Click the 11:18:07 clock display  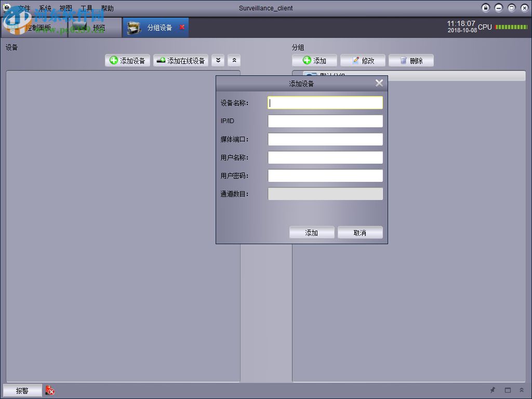(461, 23)
